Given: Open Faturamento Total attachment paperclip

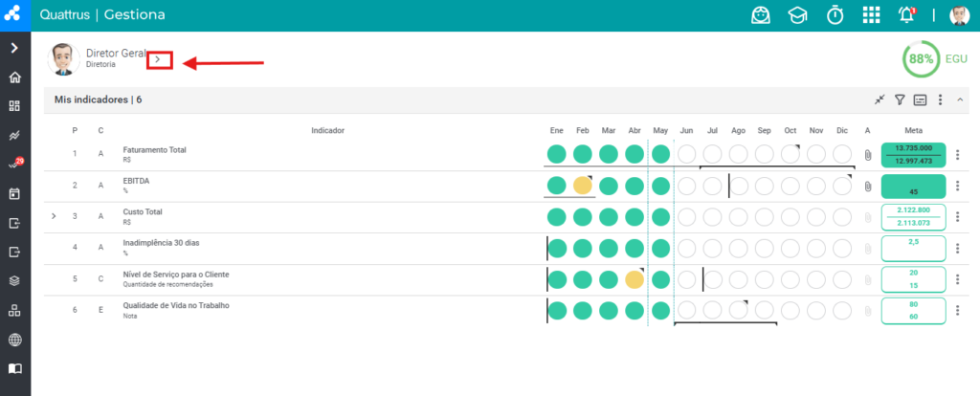Looking at the screenshot, I should pos(867,154).
